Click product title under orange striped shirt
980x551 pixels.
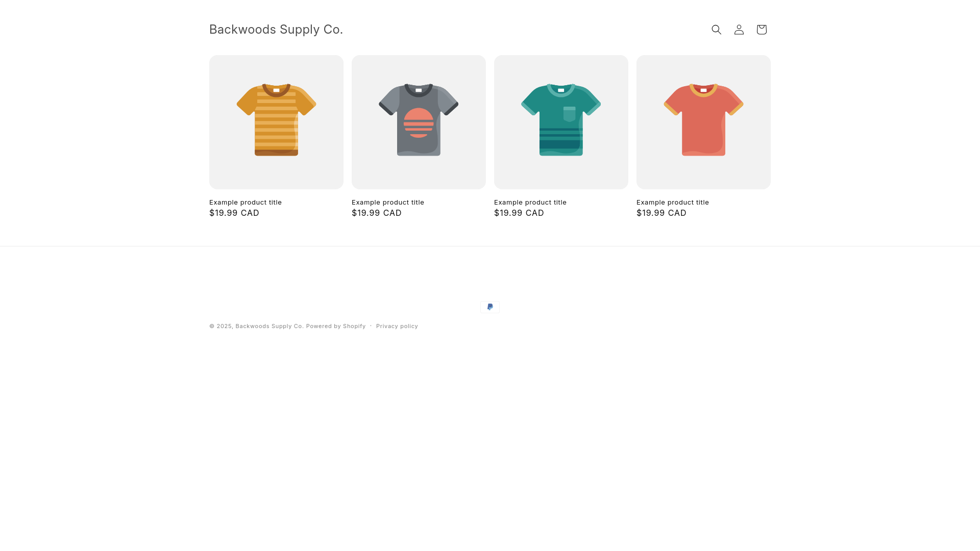coord(246,202)
